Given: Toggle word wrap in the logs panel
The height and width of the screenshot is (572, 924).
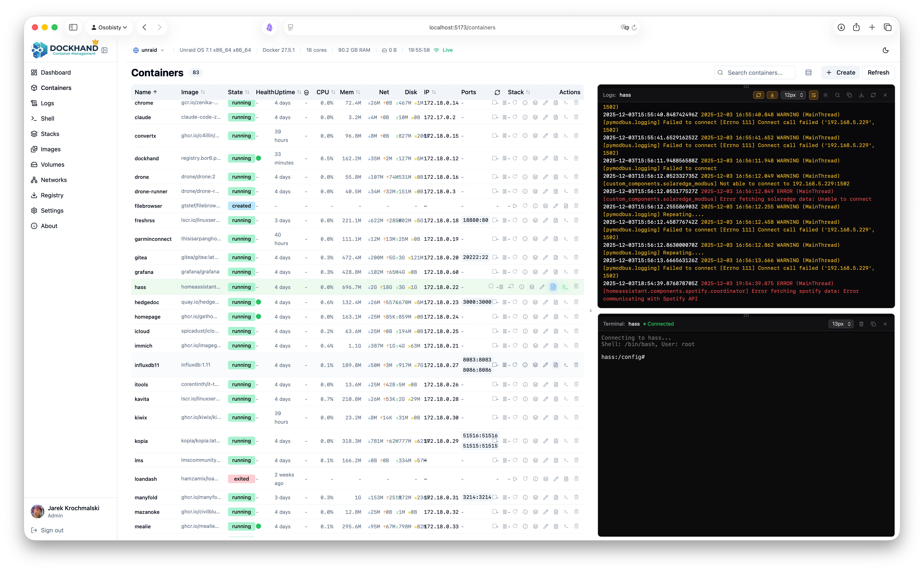Looking at the screenshot, I should 813,95.
